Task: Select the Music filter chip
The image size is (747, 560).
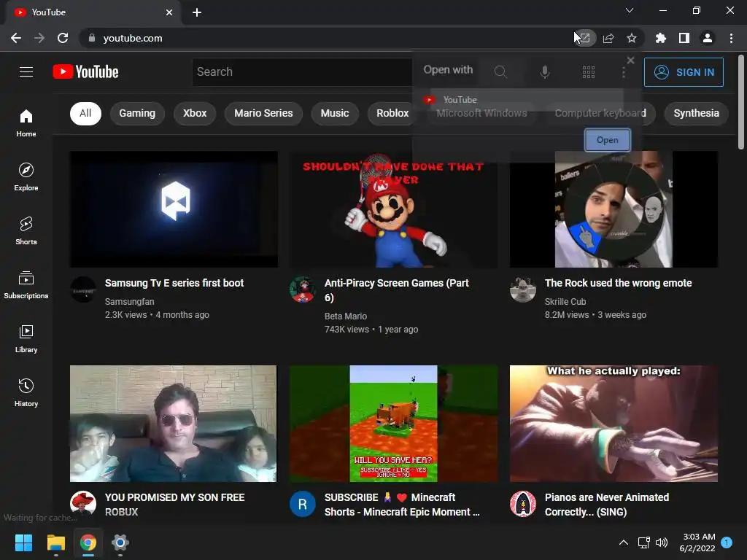Action: [335, 113]
